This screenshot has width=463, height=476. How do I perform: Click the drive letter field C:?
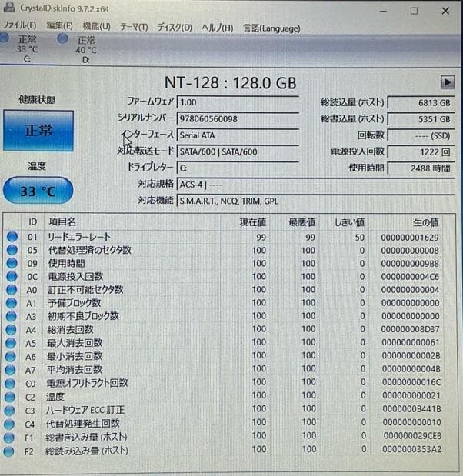click(x=238, y=168)
